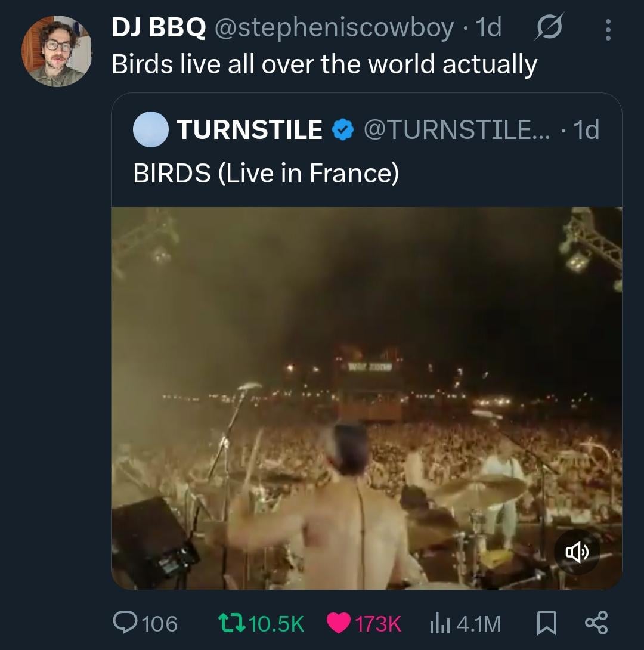Open the three-dot more options menu
The width and height of the screenshot is (644, 650).
[x=608, y=30]
